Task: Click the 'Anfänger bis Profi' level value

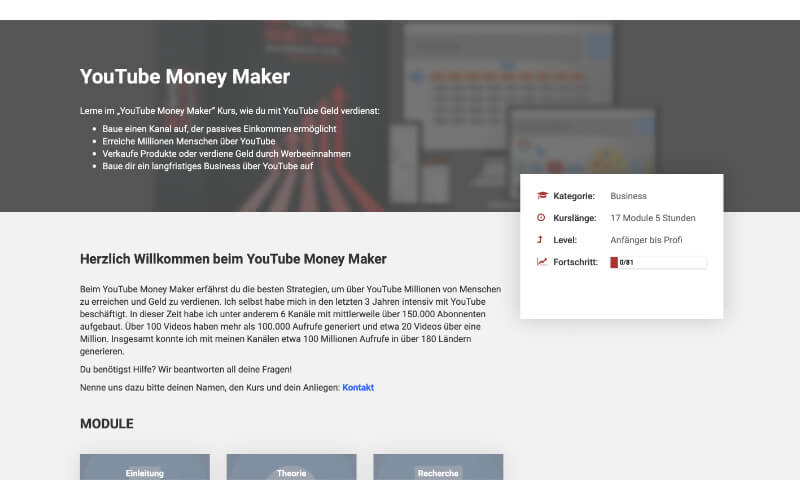Action: [x=646, y=240]
